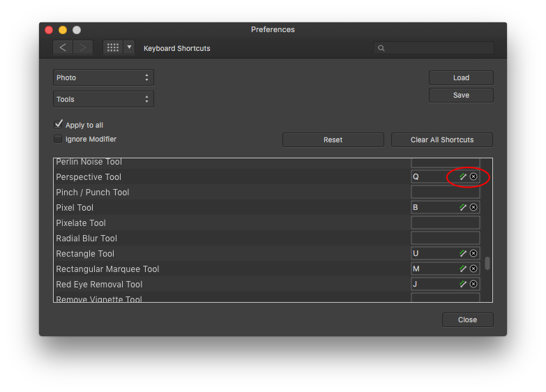
Task: Click the green edit icon for Perspective Tool
Action: tap(463, 176)
